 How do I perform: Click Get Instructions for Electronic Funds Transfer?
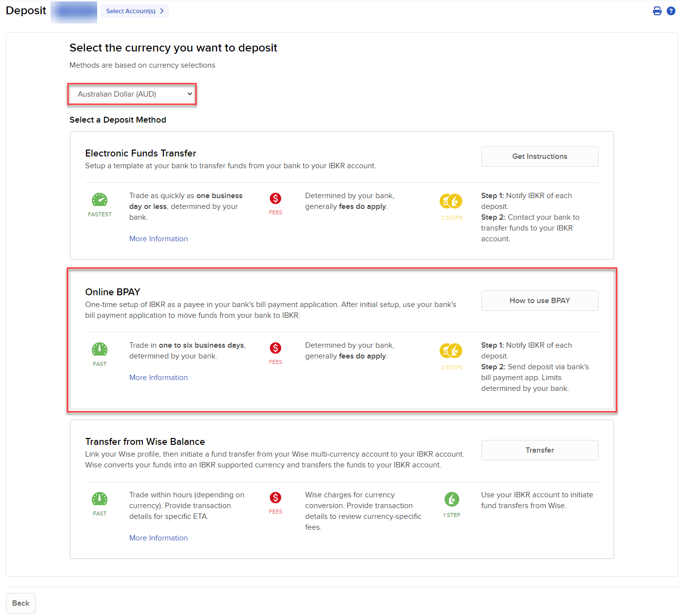[539, 156]
